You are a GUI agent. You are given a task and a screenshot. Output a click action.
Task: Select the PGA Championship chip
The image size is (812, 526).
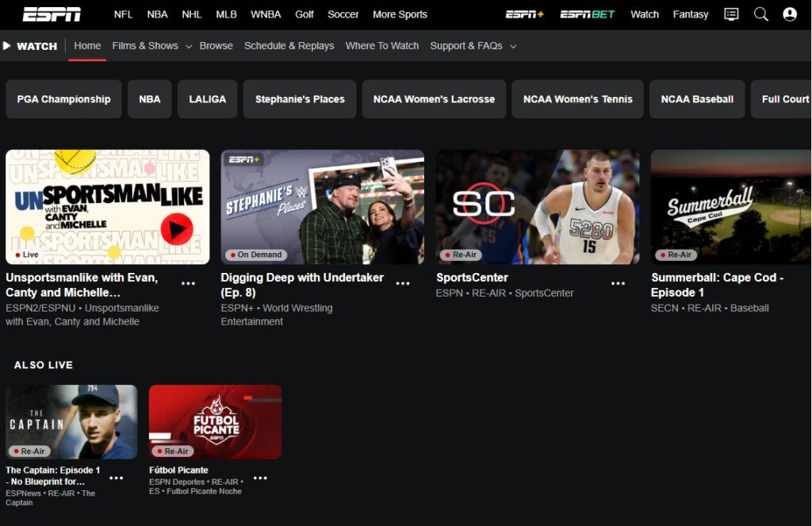pos(63,99)
